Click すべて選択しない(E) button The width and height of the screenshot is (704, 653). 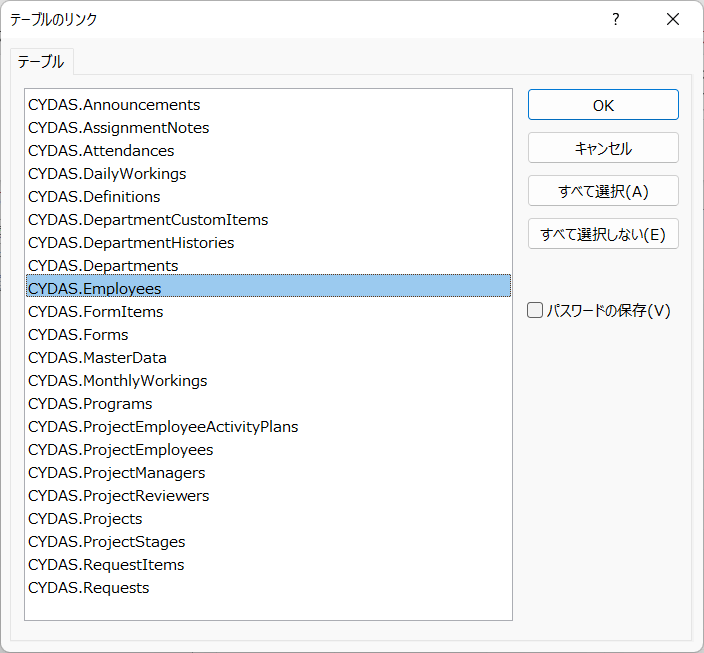pyautogui.click(x=603, y=234)
